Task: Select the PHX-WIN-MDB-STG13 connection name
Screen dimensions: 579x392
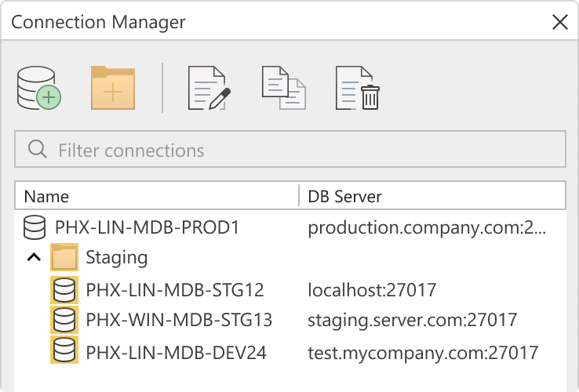Action: 179,320
